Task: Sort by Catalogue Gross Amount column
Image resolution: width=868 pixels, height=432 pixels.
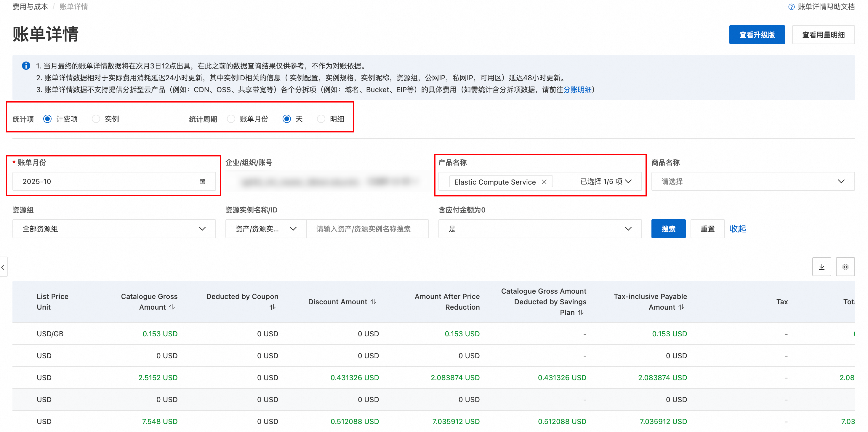Action: [x=172, y=307]
